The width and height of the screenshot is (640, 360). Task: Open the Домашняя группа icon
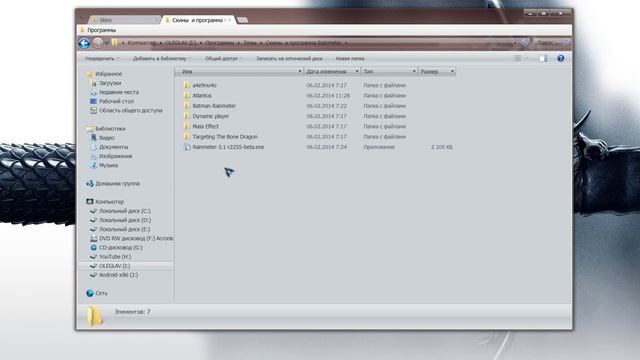point(89,184)
